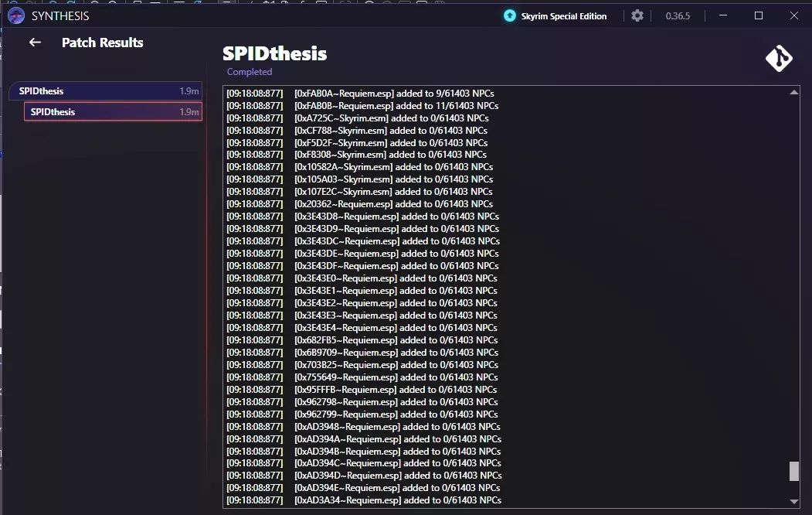
Task: Click log line 0x3E43DC~Requiem.esp
Action: 364,241
